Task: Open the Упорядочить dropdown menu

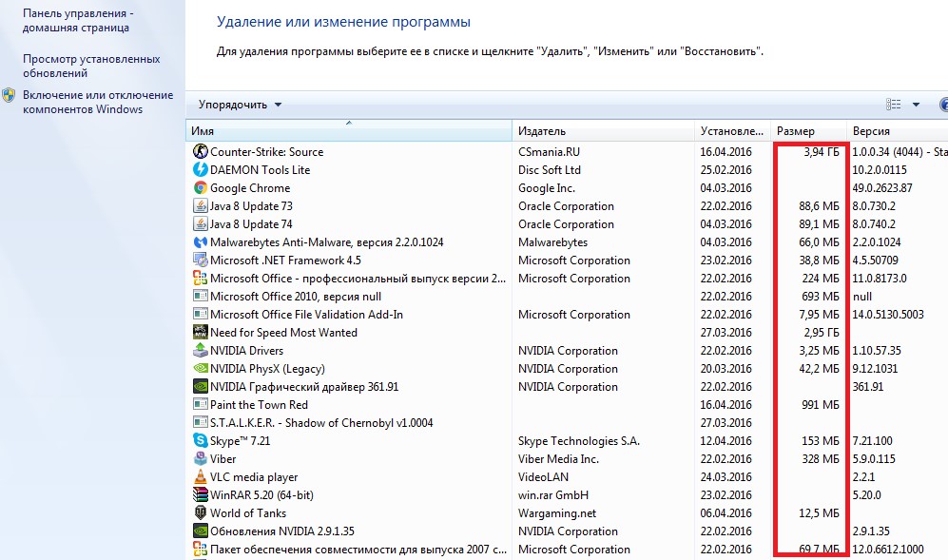Action: click(x=240, y=105)
